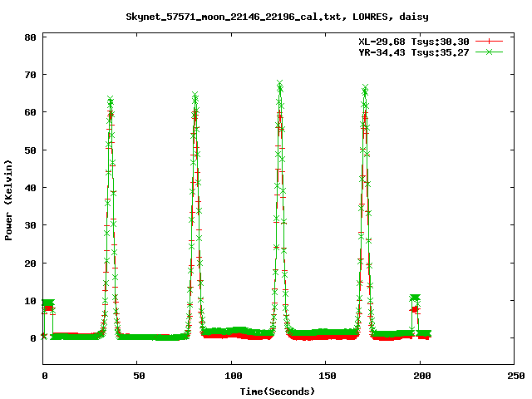Click x-axis tick label 100

(233, 376)
